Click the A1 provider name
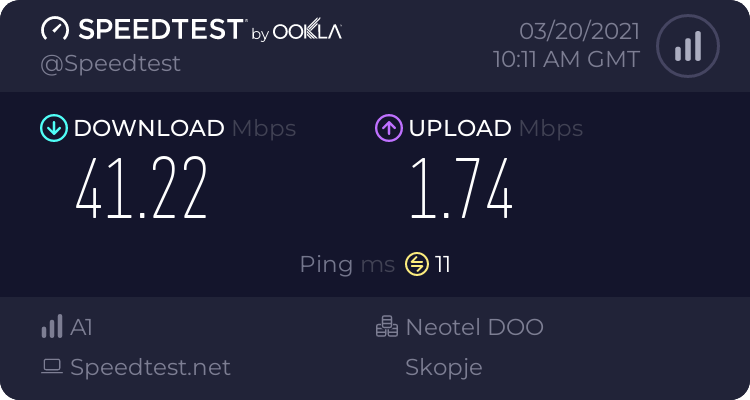Screen dimensions: 750x400 82,327
